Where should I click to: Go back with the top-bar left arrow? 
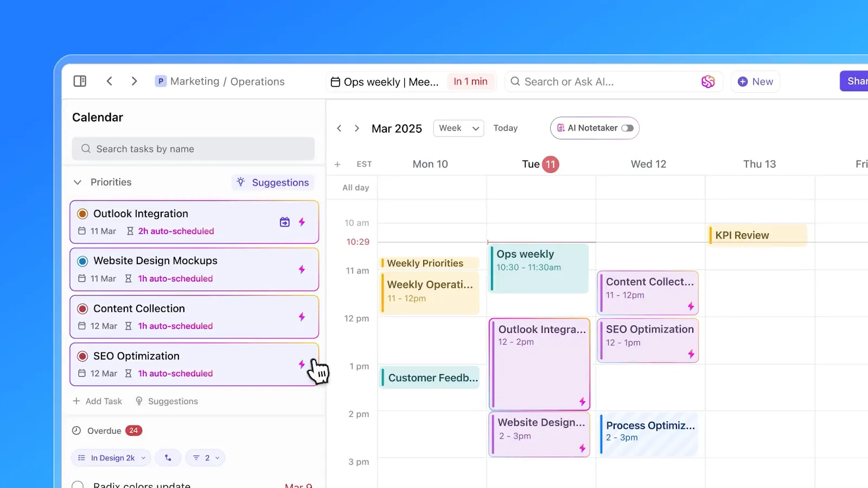(x=110, y=81)
